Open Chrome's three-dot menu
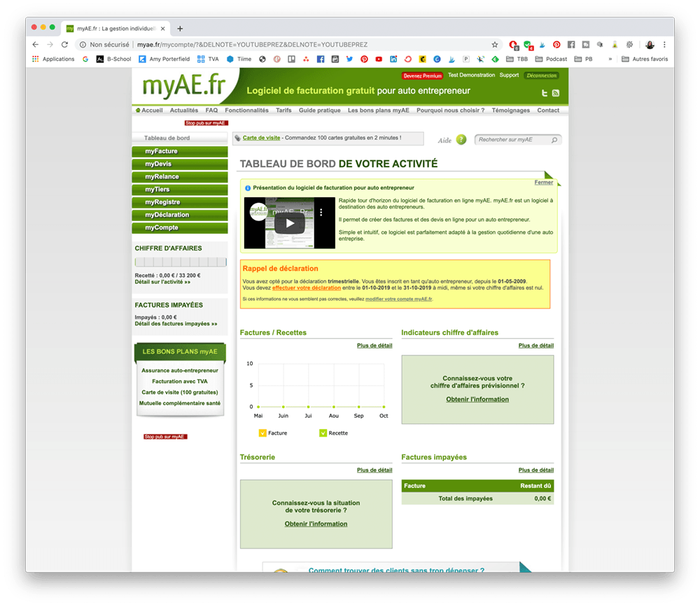The width and height of the screenshot is (700, 606). click(x=664, y=45)
